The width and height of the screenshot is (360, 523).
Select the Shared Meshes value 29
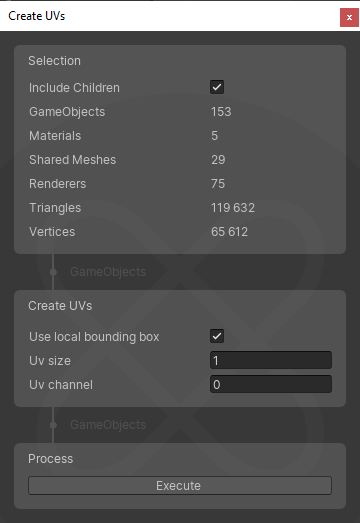click(x=218, y=160)
